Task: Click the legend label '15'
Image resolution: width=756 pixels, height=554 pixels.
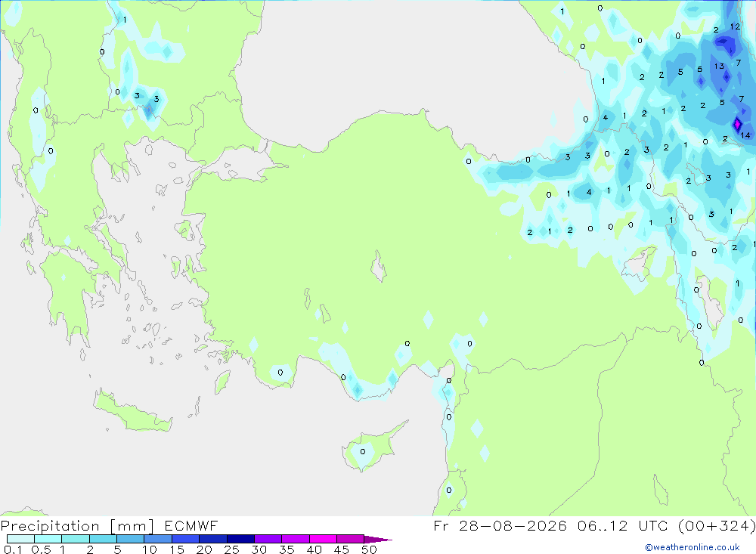Action: pos(177,549)
